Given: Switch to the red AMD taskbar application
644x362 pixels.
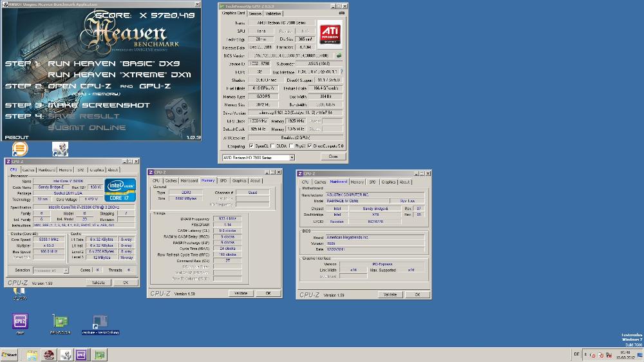Looking at the screenshot, I should click(x=49, y=355).
